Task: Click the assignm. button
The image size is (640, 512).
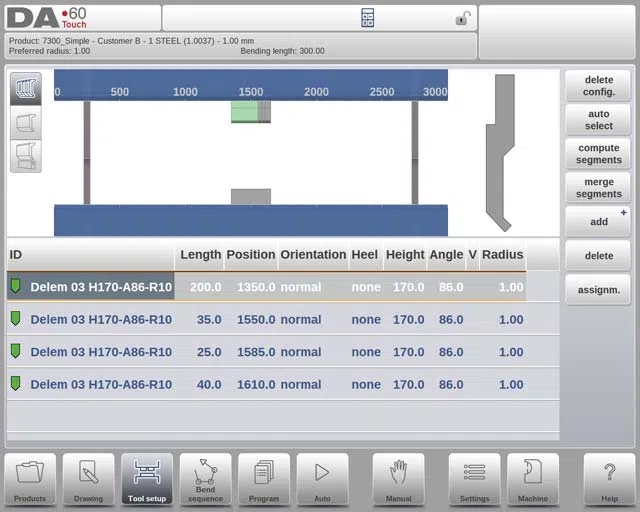Action: 598,290
